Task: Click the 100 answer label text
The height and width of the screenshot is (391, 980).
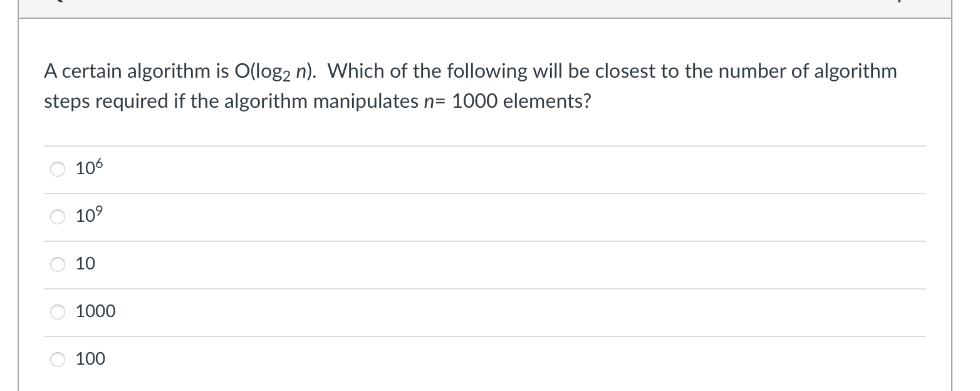Action: pyautogui.click(x=90, y=359)
